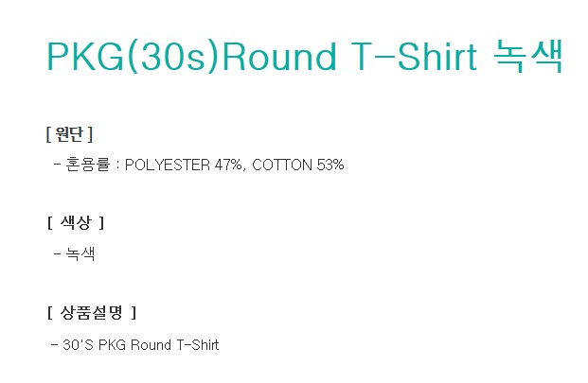Image resolution: width=588 pixels, height=383 pixels.
Task: Click the 53% value
Action: point(330,165)
